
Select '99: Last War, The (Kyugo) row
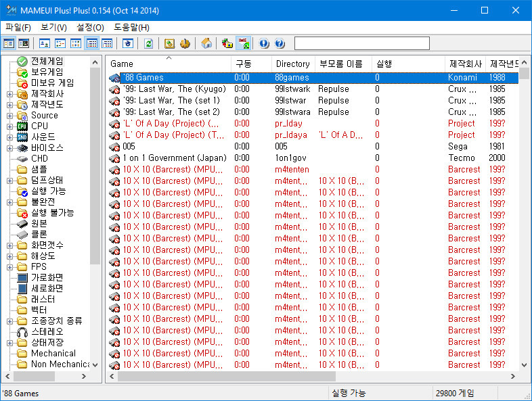pyautogui.click(x=312, y=89)
